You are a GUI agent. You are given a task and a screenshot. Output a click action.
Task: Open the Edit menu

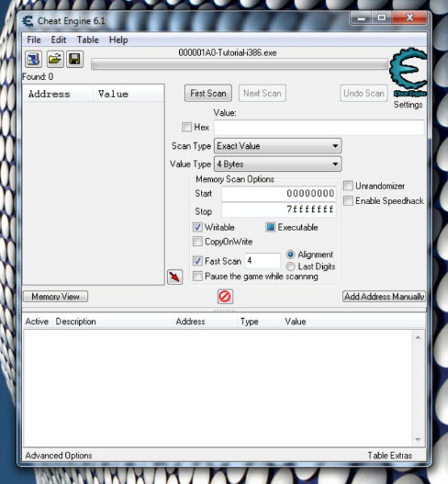pyautogui.click(x=59, y=40)
